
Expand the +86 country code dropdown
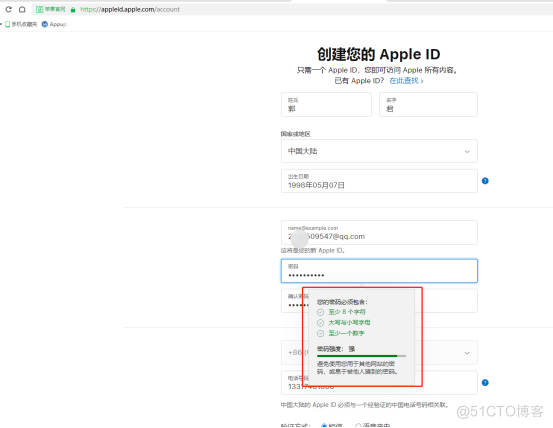pyautogui.click(x=379, y=353)
